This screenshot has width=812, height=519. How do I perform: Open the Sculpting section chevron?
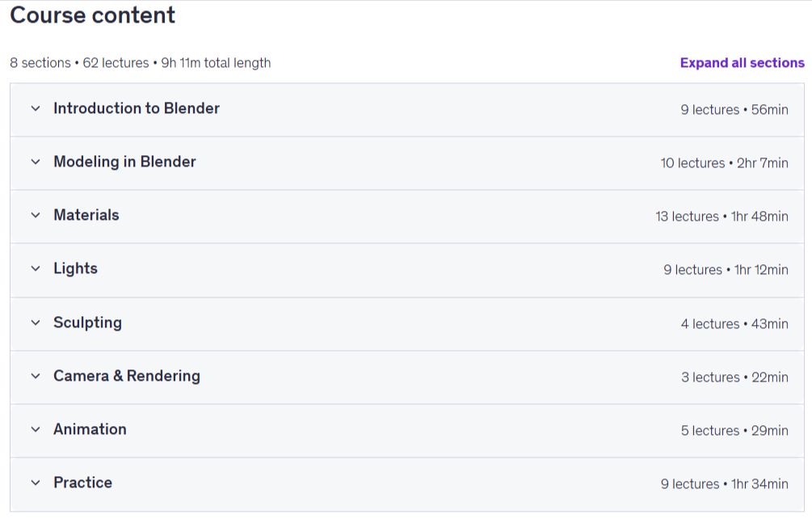click(x=36, y=323)
